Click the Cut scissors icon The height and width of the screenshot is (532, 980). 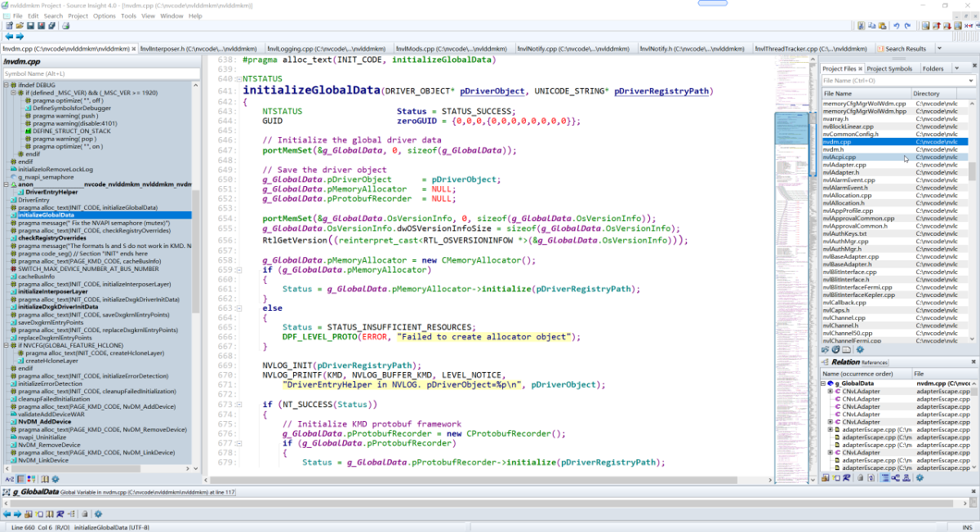[x=861, y=26]
